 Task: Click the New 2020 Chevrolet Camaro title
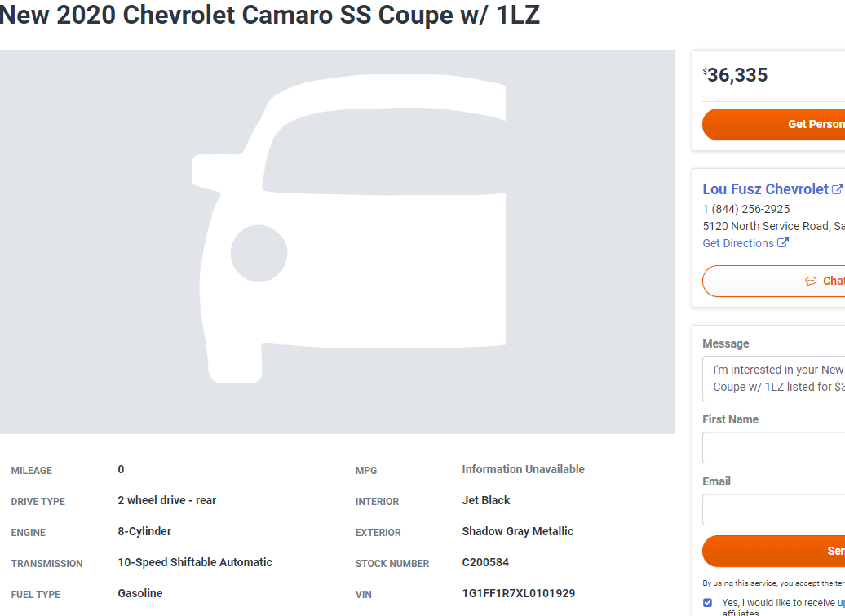pos(269,15)
